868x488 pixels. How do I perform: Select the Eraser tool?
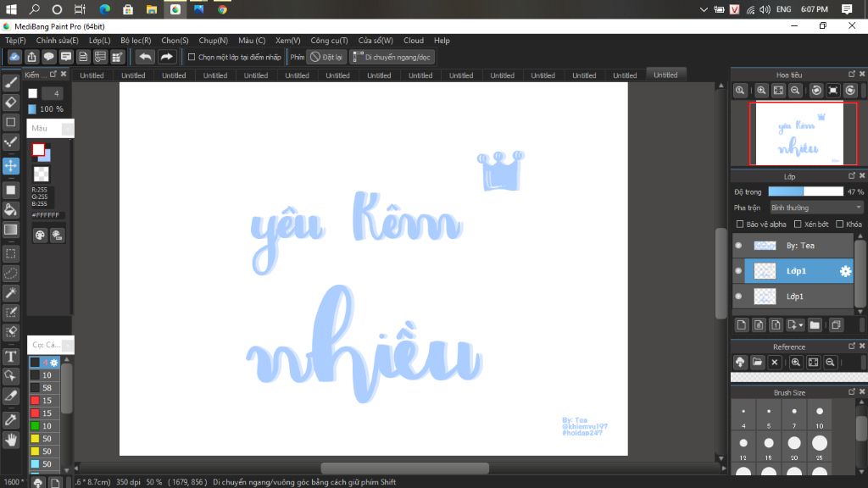(10, 103)
